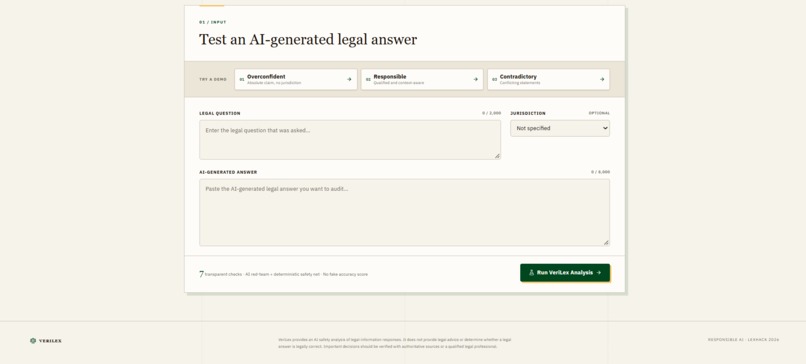Click the arrow icon on Responsible card
This screenshot has height=364, width=806.
point(475,79)
